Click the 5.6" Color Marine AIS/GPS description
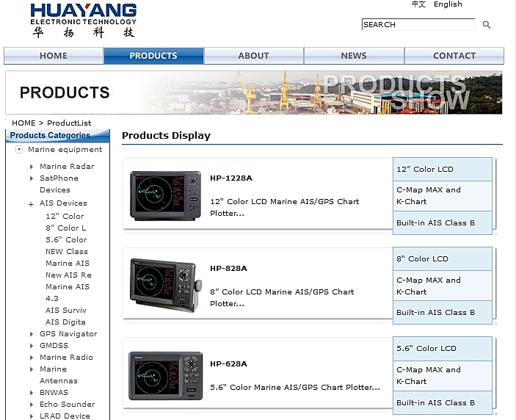Viewport: 516px width, 420px height. (295, 388)
